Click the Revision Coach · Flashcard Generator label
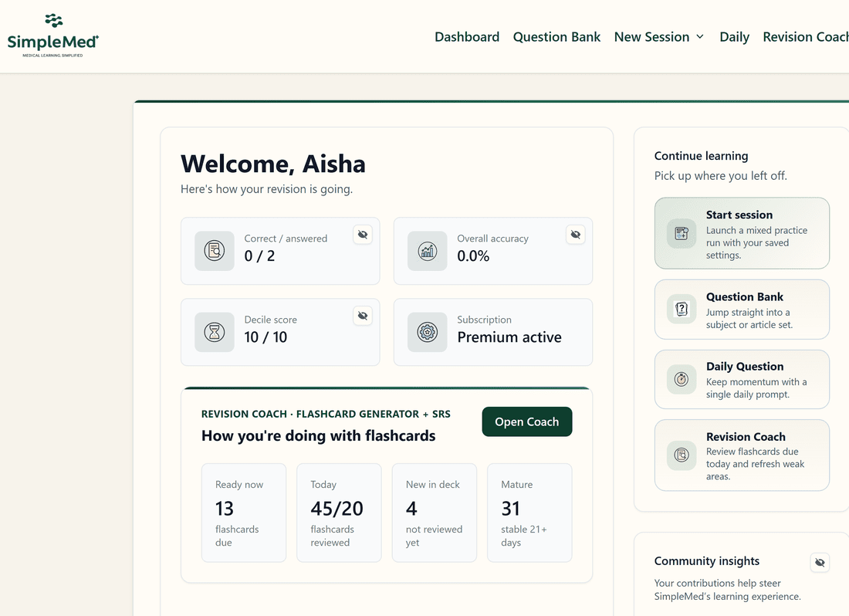The height and width of the screenshot is (616, 849). coord(326,414)
